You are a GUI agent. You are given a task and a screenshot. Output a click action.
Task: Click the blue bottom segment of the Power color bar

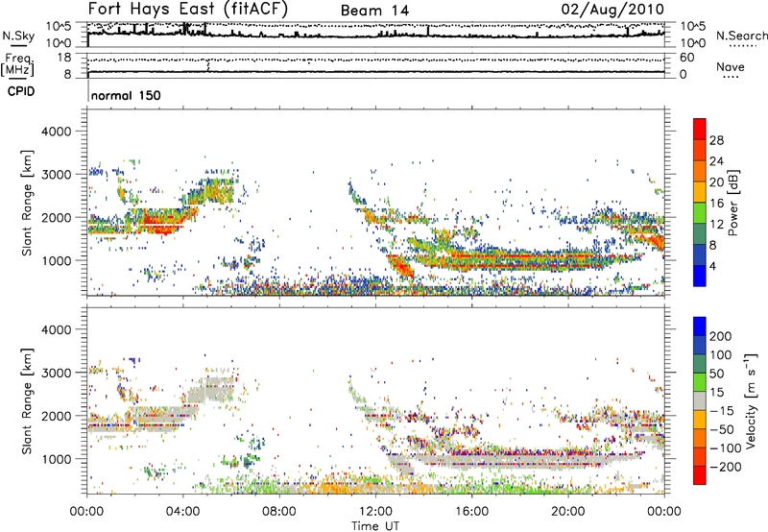pos(700,276)
